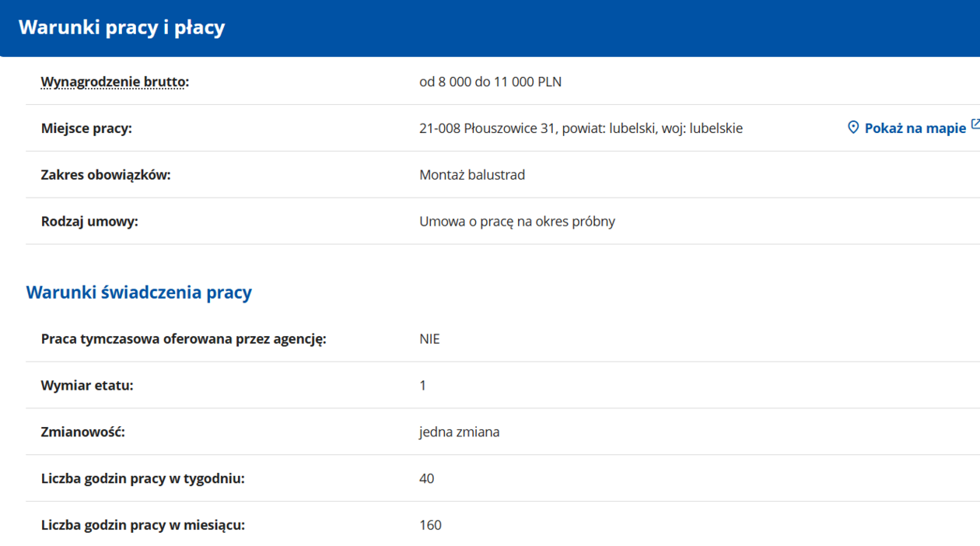This screenshot has height=546, width=980.
Task: Click the Zmianowość label
Action: coord(83,432)
